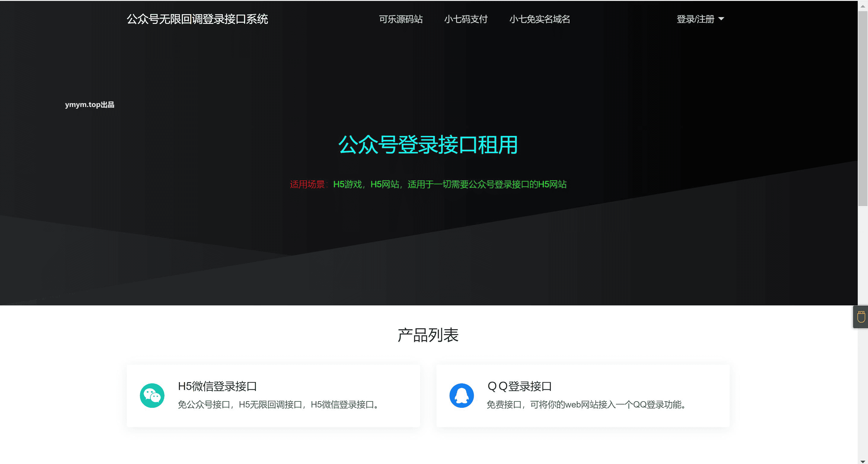Click the 免费接口 QQ description text

[586, 405]
